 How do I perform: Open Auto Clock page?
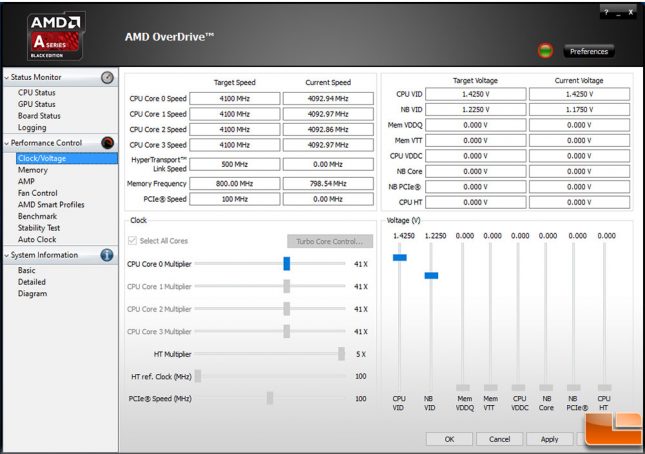click(x=37, y=239)
